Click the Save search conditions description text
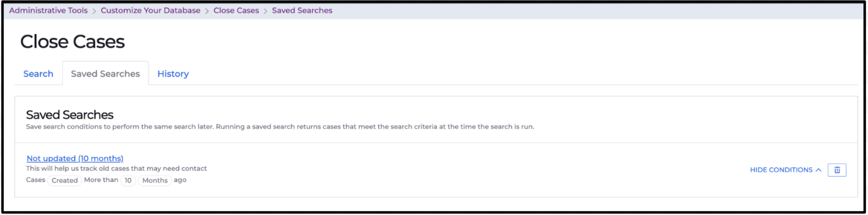 click(280, 127)
